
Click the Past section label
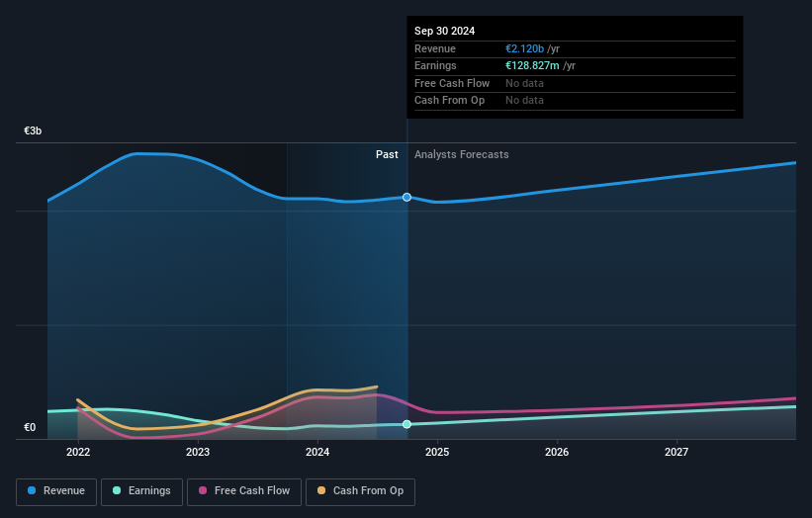click(387, 155)
